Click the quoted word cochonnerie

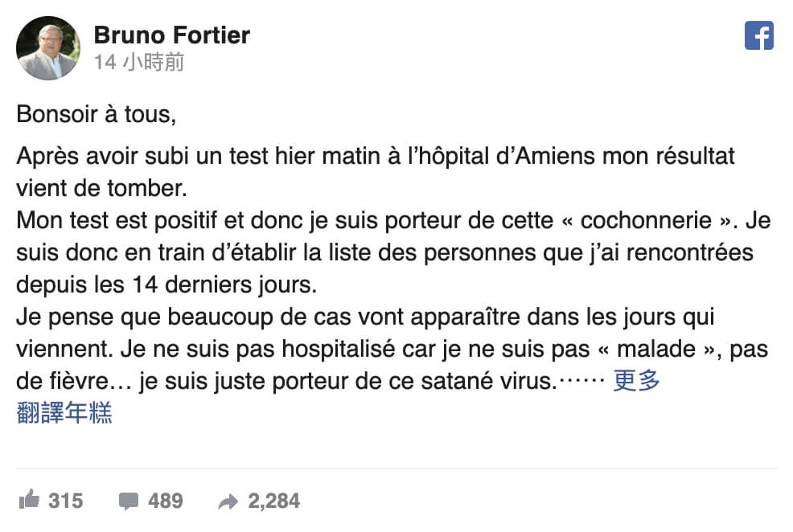pyautogui.click(x=646, y=220)
